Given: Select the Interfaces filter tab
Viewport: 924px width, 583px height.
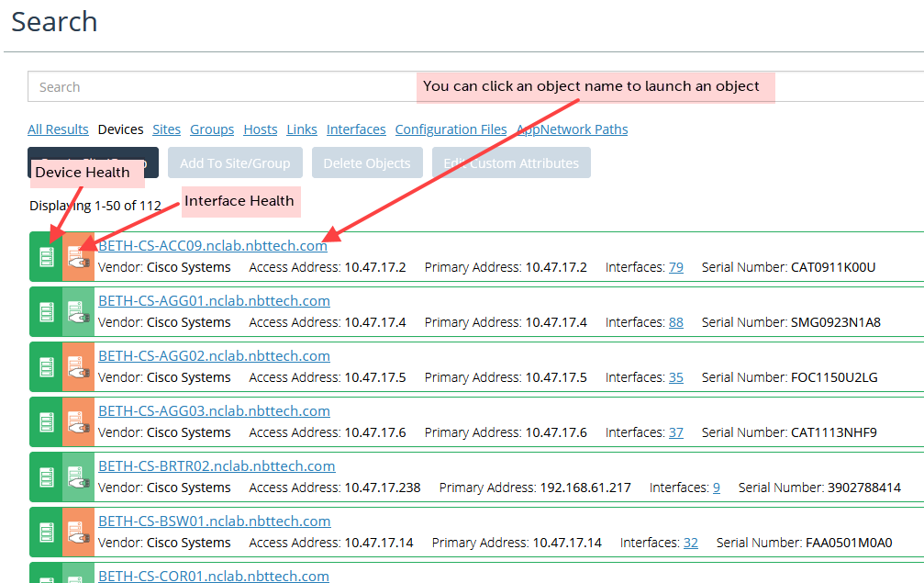Looking at the screenshot, I should [x=356, y=129].
